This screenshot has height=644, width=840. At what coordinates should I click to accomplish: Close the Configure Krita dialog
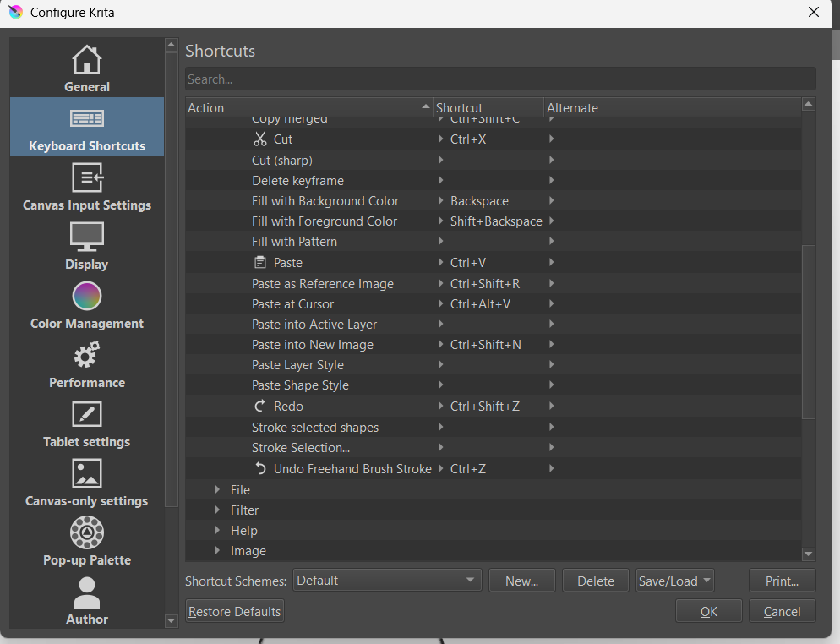tap(813, 12)
